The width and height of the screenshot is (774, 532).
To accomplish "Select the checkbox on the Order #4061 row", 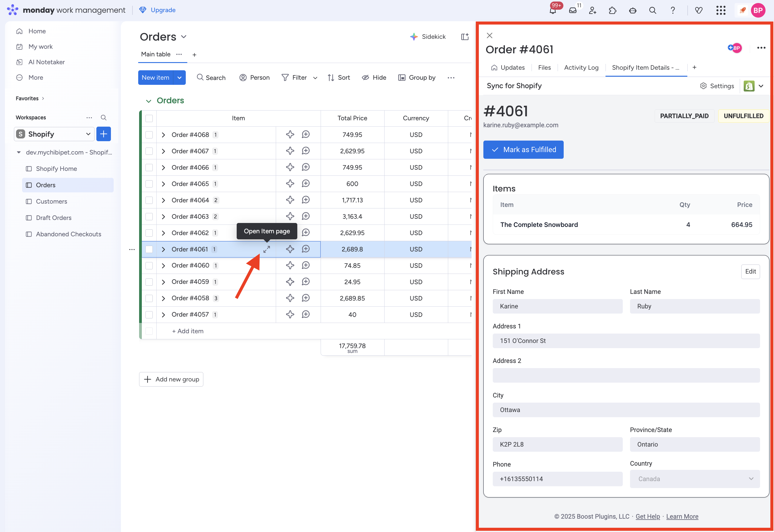I will pos(149,249).
